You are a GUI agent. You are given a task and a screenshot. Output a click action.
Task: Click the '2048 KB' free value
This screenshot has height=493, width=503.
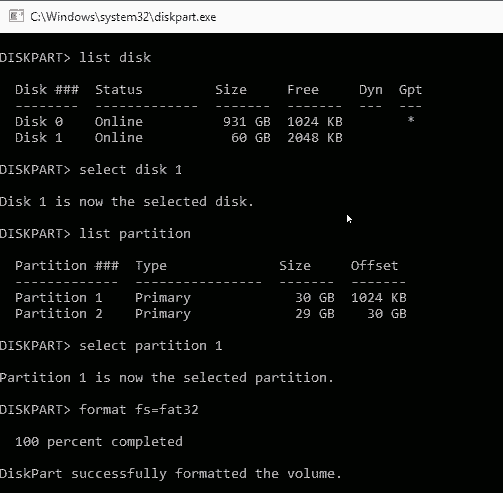[x=315, y=138]
